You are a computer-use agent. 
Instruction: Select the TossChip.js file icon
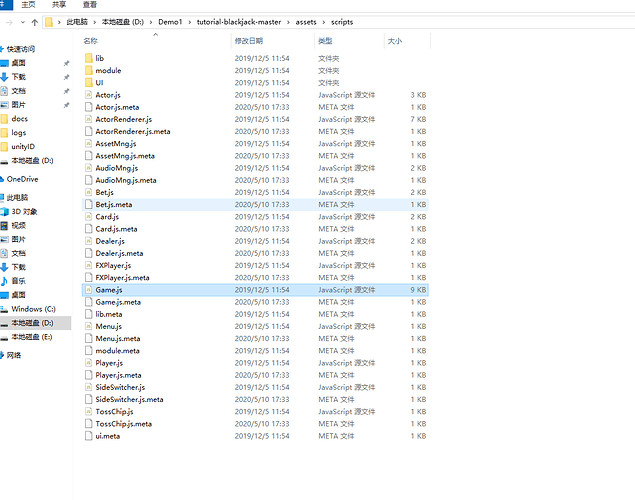pyautogui.click(x=89, y=412)
